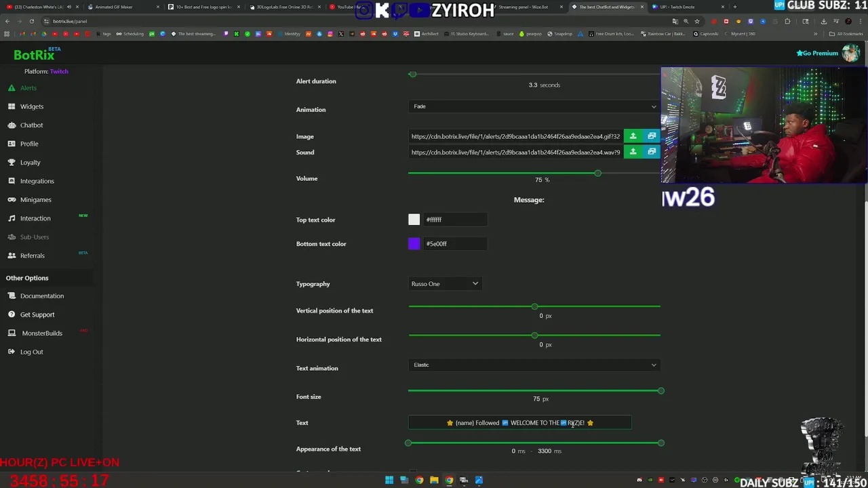
Task: Click Top text color swatch
Action: (414, 220)
